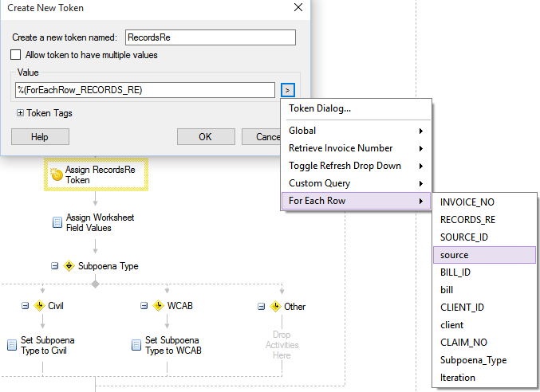Click the token name input field
This screenshot has width=540, height=392.
211,37
